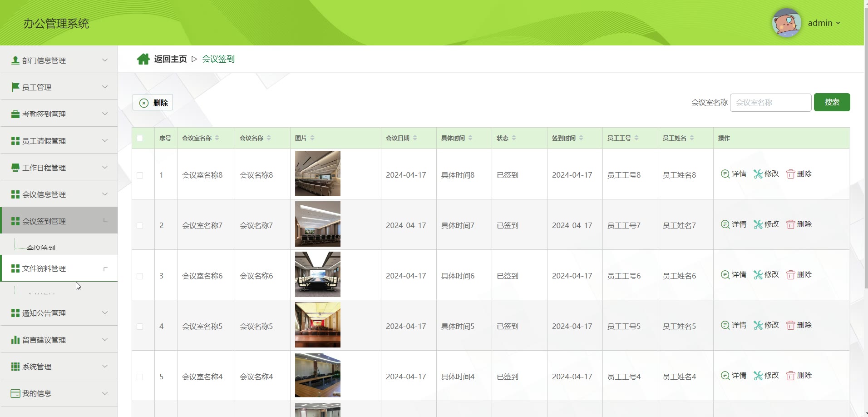Click the 系统管理 grid icon
The image size is (868, 417).
[x=15, y=367]
